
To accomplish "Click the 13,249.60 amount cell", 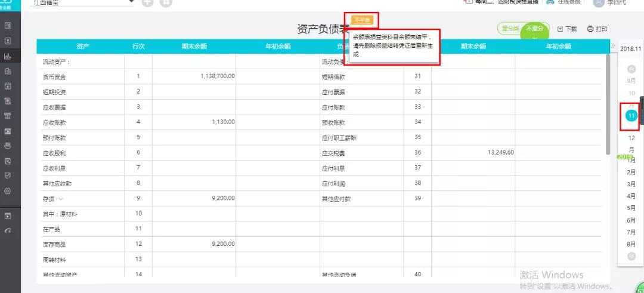I will [501, 152].
